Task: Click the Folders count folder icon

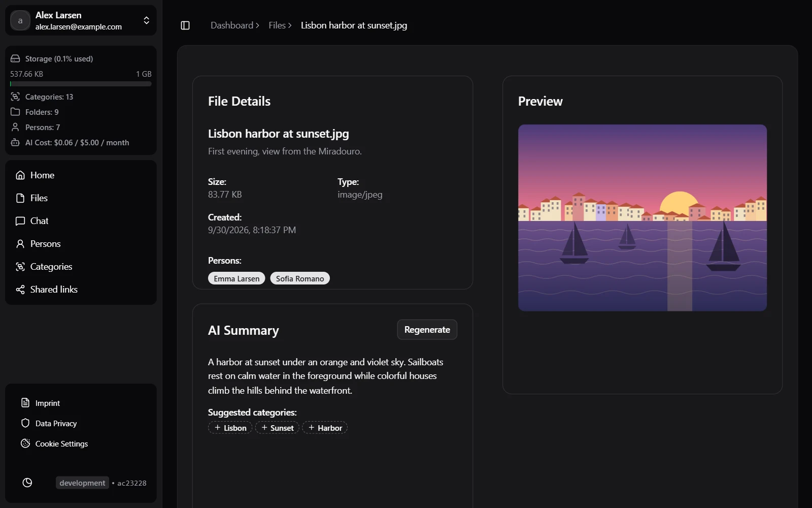Action: (x=15, y=112)
